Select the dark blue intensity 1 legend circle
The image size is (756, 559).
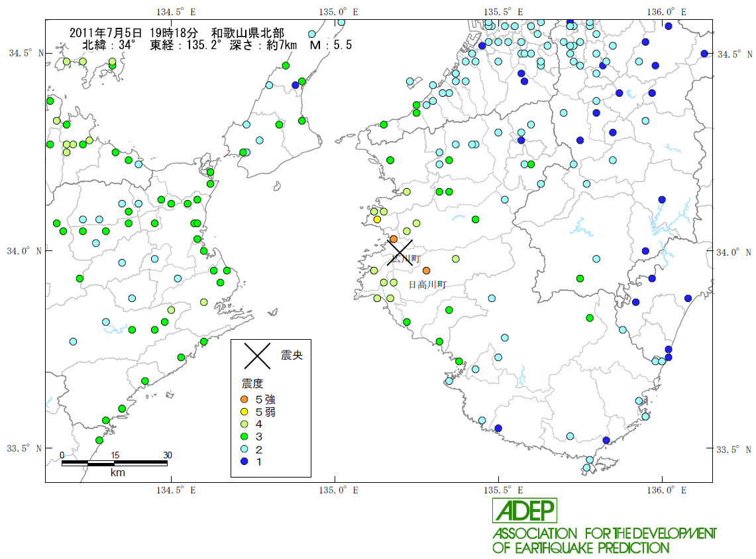click(x=244, y=461)
